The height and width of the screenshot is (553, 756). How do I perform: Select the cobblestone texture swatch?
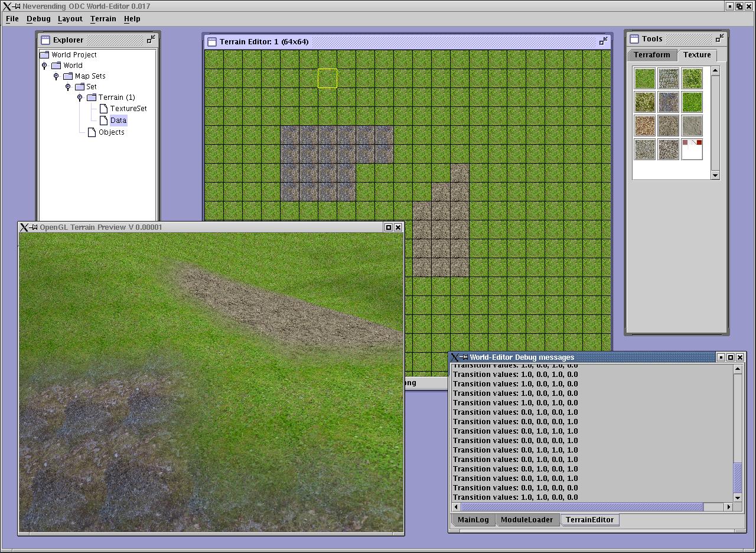click(x=669, y=78)
